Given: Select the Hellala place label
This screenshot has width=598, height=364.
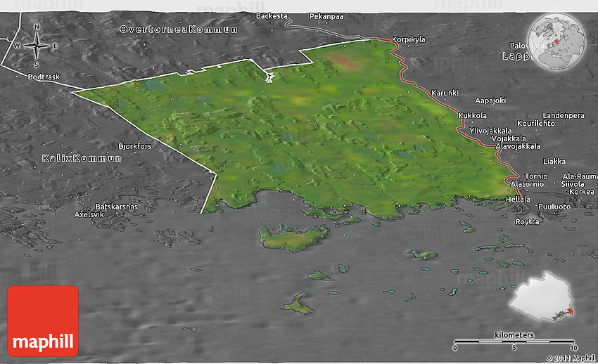Looking at the screenshot, I should [x=519, y=199].
